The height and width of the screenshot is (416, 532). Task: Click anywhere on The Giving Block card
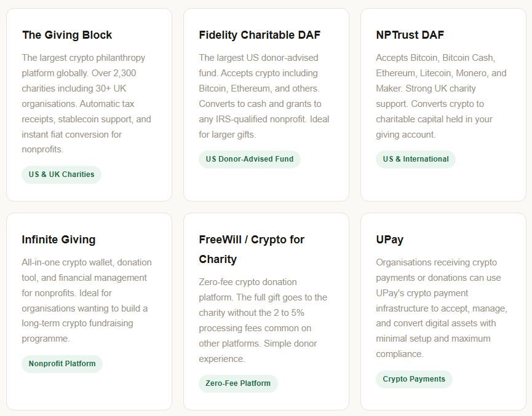(89, 104)
